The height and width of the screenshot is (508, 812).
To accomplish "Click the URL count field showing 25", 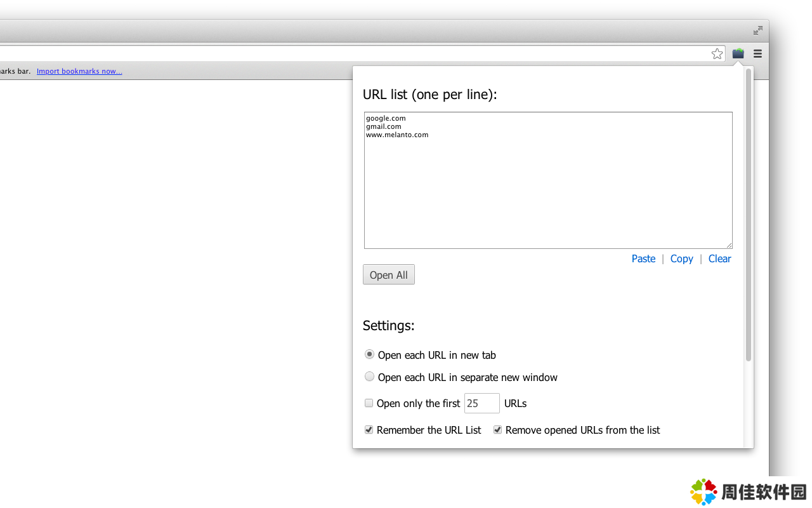I will tap(481, 403).
